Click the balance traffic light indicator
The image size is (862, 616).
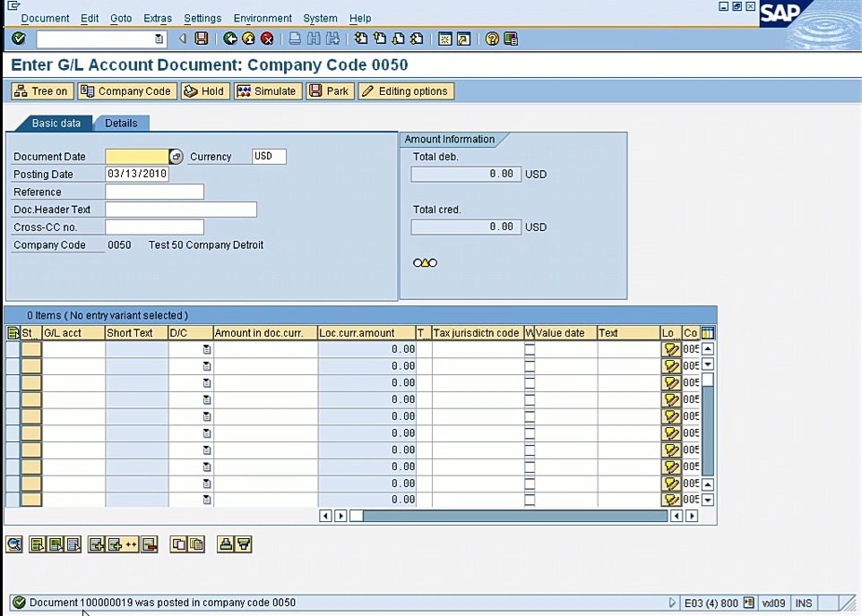click(425, 262)
